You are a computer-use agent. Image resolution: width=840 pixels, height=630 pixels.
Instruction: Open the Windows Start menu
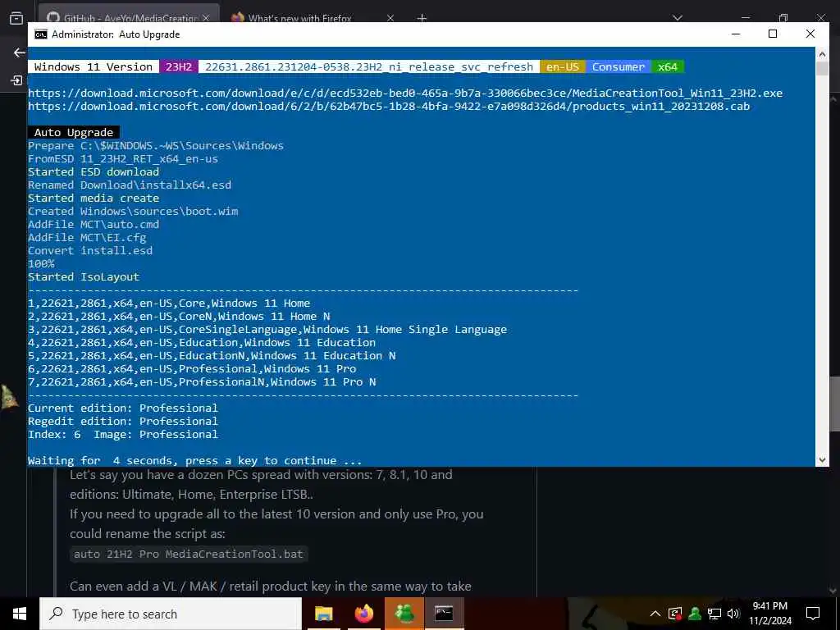click(20, 614)
